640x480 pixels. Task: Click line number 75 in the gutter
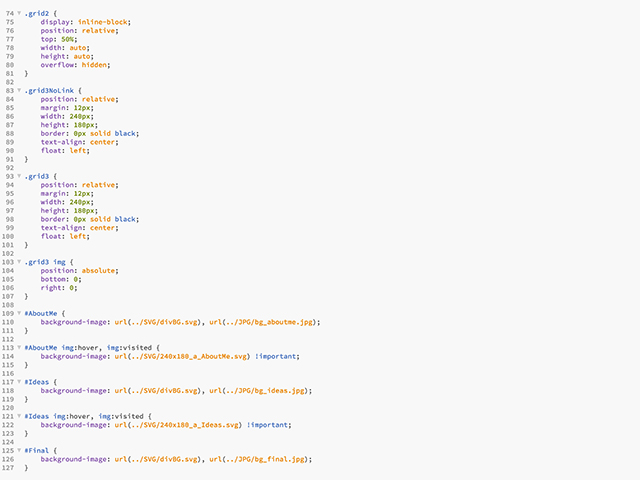pos(10,22)
